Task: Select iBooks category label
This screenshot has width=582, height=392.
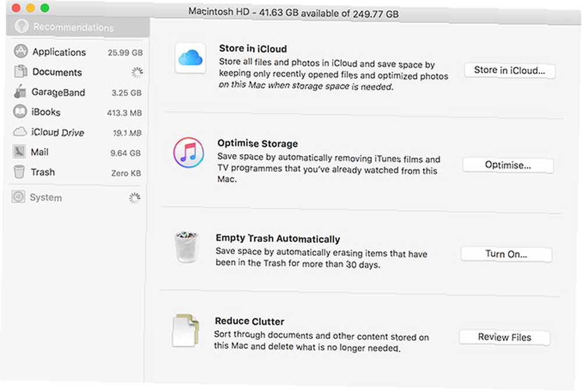Action: tap(45, 112)
